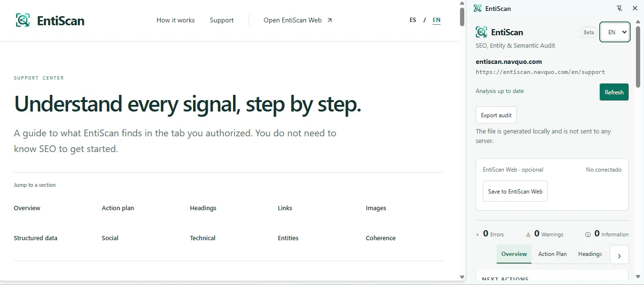Image resolution: width=644 pixels, height=285 pixels.
Task: Jump to the Coherence section
Action: [x=381, y=238]
